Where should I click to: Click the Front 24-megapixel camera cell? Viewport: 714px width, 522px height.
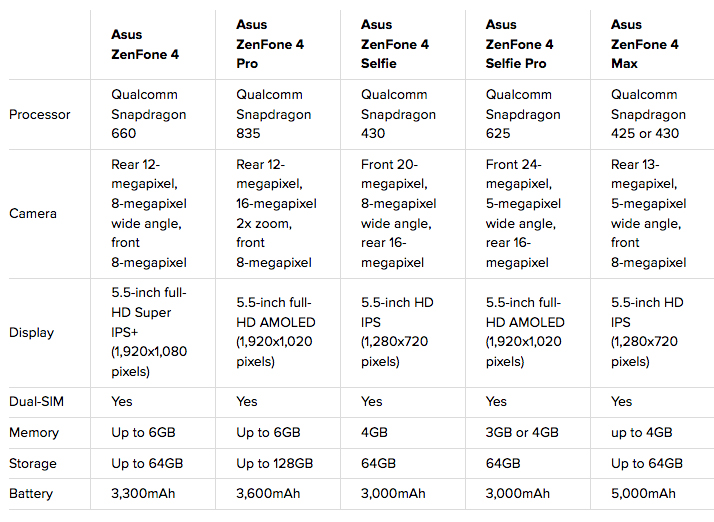tap(523, 213)
